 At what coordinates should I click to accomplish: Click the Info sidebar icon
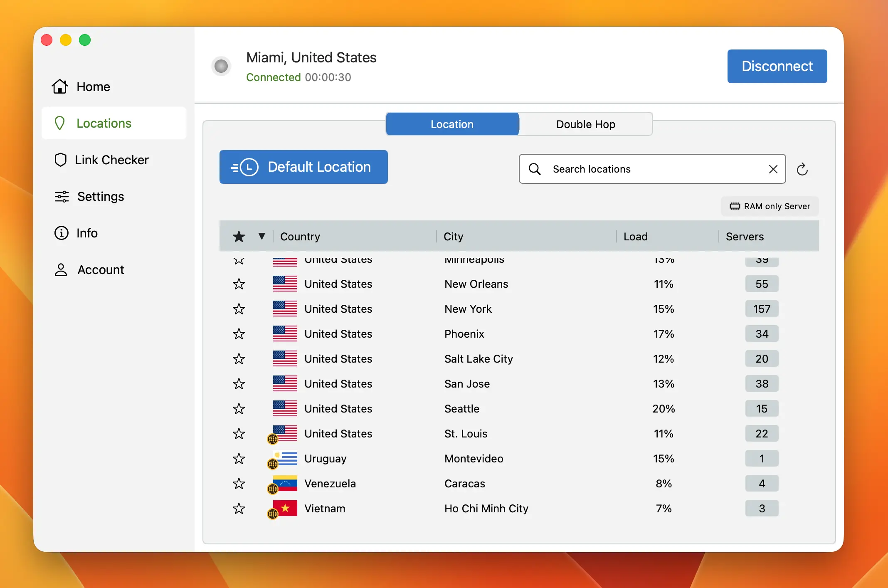tap(61, 233)
